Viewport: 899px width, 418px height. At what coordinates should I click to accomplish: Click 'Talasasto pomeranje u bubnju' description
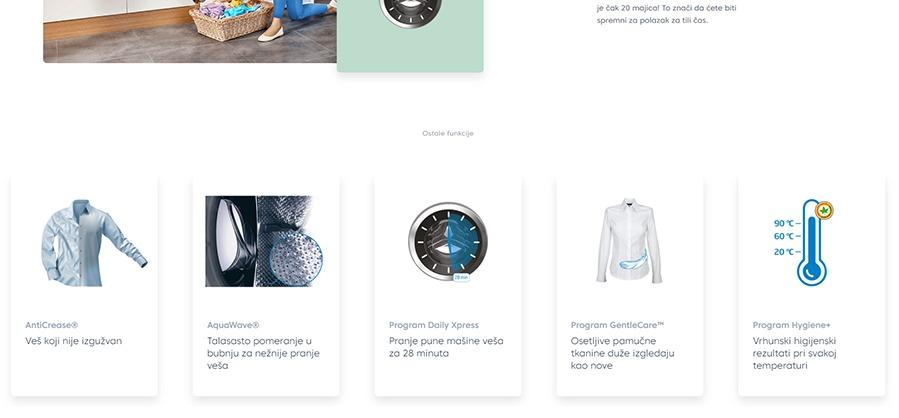click(263, 353)
